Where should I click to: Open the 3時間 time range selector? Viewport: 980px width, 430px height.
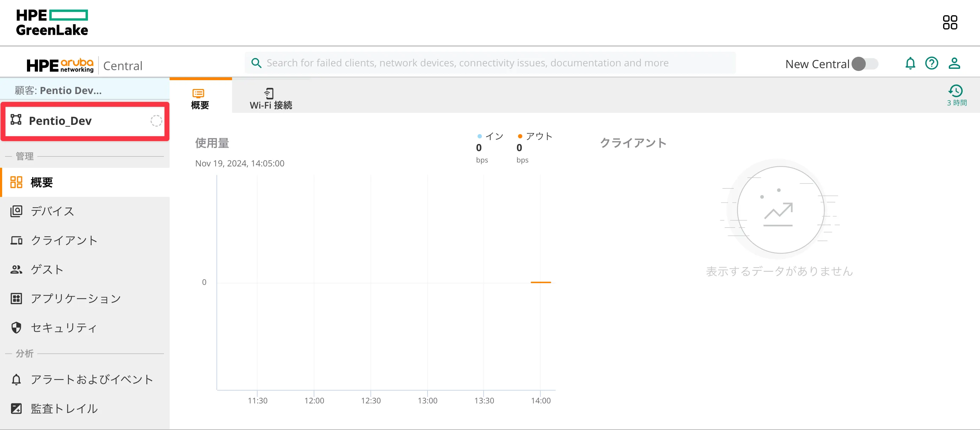pos(956,95)
